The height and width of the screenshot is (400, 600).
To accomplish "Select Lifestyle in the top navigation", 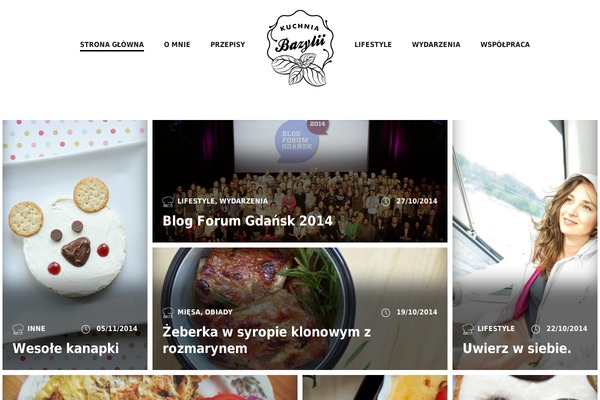I will click(373, 45).
